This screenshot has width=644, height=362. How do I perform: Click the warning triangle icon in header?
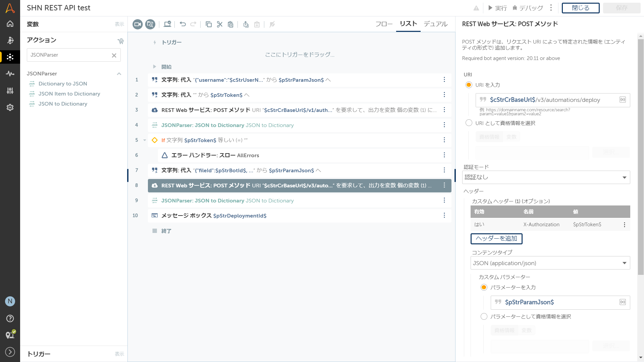pos(476,8)
